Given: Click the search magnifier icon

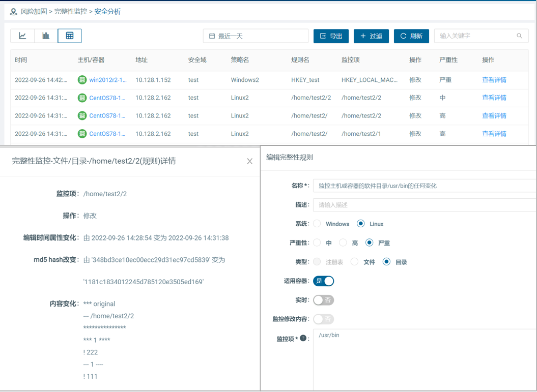Looking at the screenshot, I should [519, 36].
